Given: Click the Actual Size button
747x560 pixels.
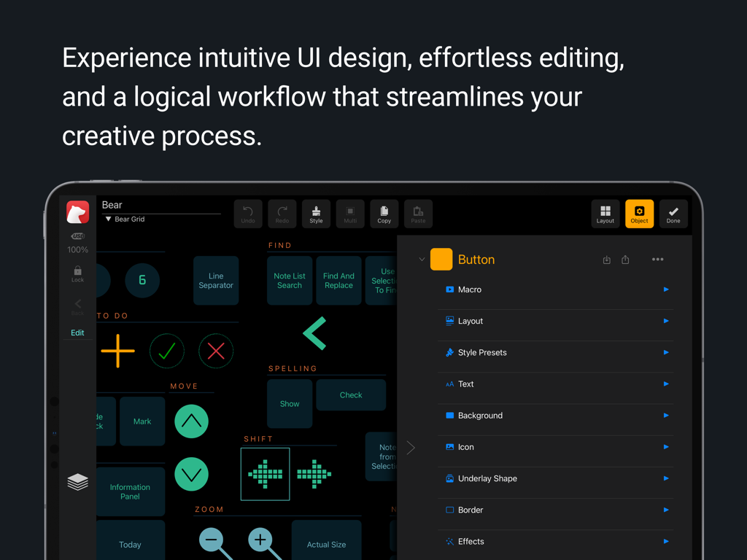Looking at the screenshot, I should pyautogui.click(x=326, y=544).
